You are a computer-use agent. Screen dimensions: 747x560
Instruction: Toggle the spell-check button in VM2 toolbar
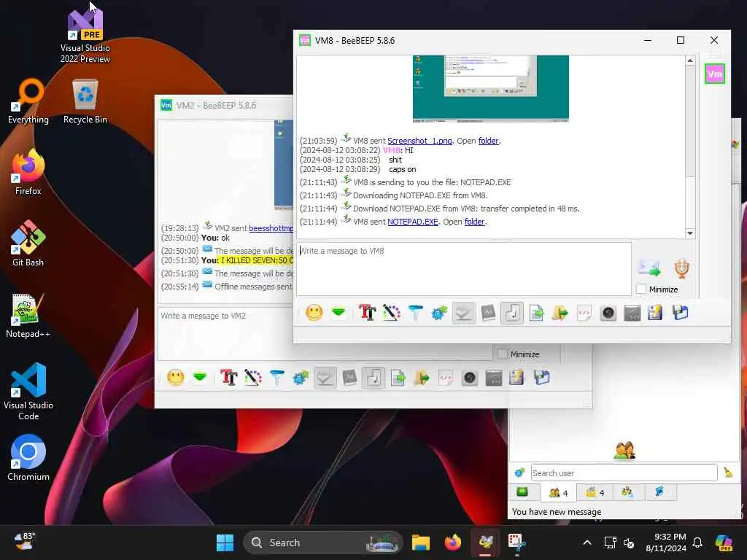[325, 378]
